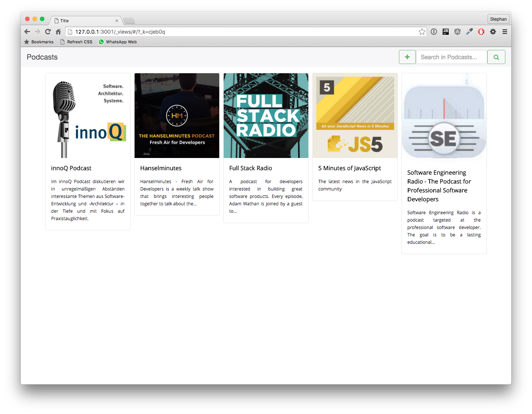Open the WhatsApp Web bookmark
The image size is (532, 414).
click(x=118, y=42)
